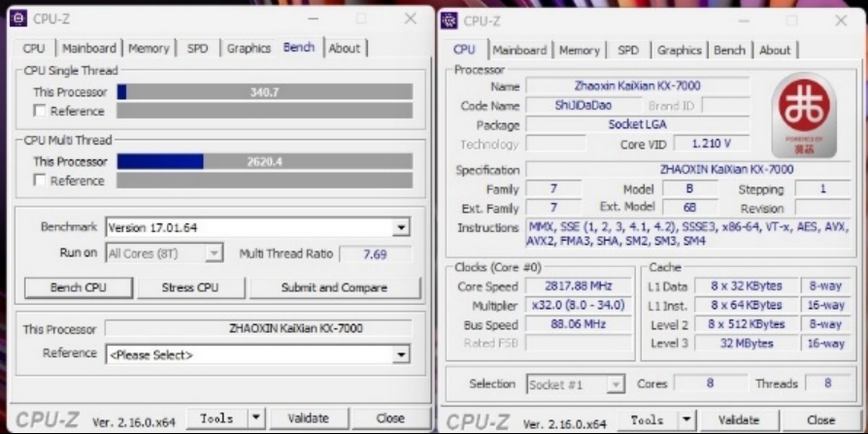Image resolution: width=868 pixels, height=434 pixels.
Task: Open Graphics tab in the right window
Action: (x=680, y=50)
